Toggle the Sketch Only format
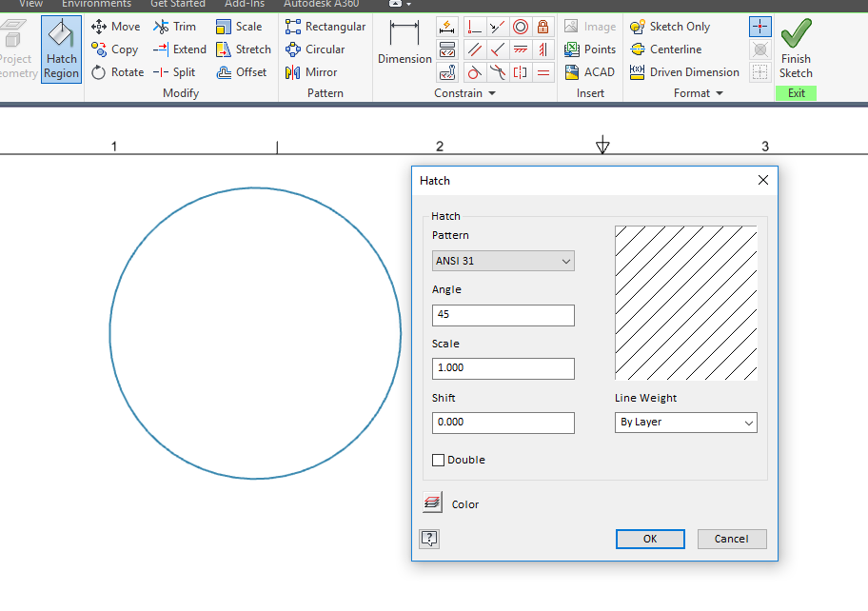Image resolution: width=868 pixels, height=611 pixels. pos(670,27)
